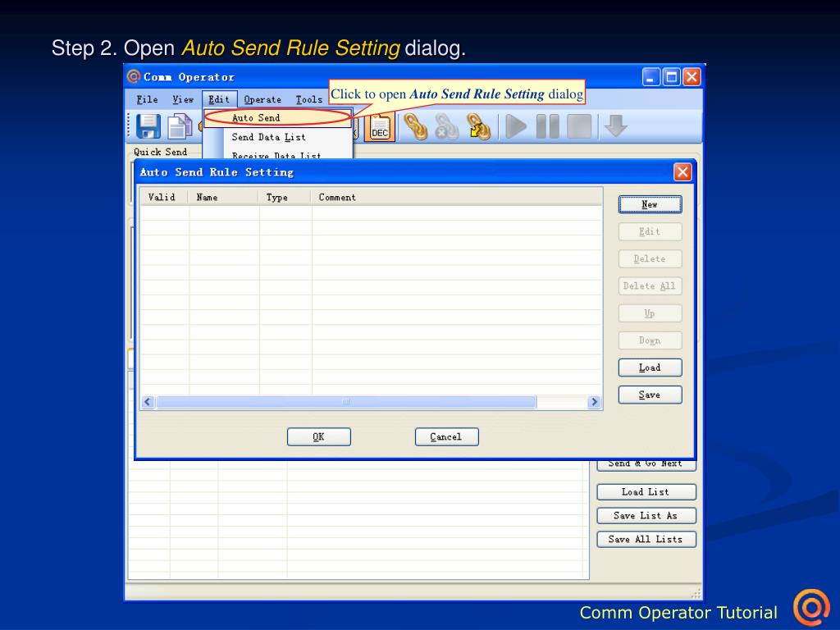
Task: Click the Load button in rule dialog
Action: [x=650, y=367]
